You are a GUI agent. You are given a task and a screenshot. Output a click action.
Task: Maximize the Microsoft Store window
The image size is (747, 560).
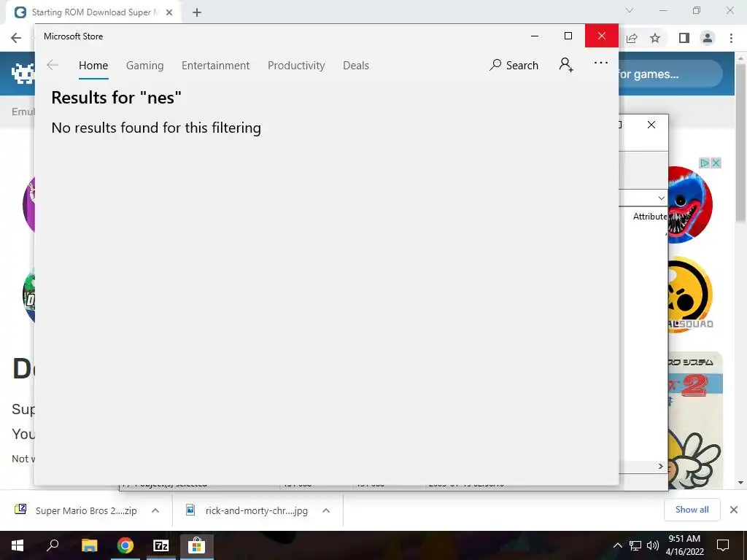(568, 36)
